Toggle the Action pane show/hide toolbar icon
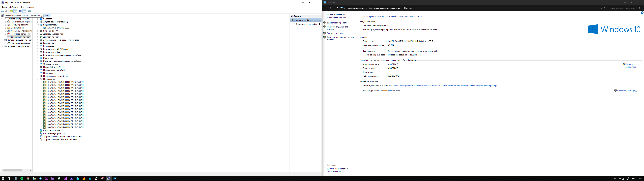The width and height of the screenshot is (644, 181). (x=24, y=11)
